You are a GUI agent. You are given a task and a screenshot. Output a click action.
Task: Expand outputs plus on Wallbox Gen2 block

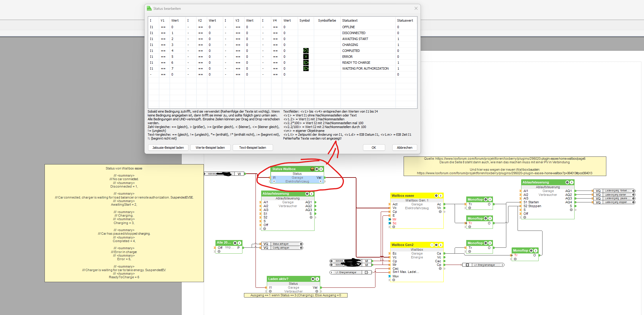pyautogui.click(x=440, y=268)
